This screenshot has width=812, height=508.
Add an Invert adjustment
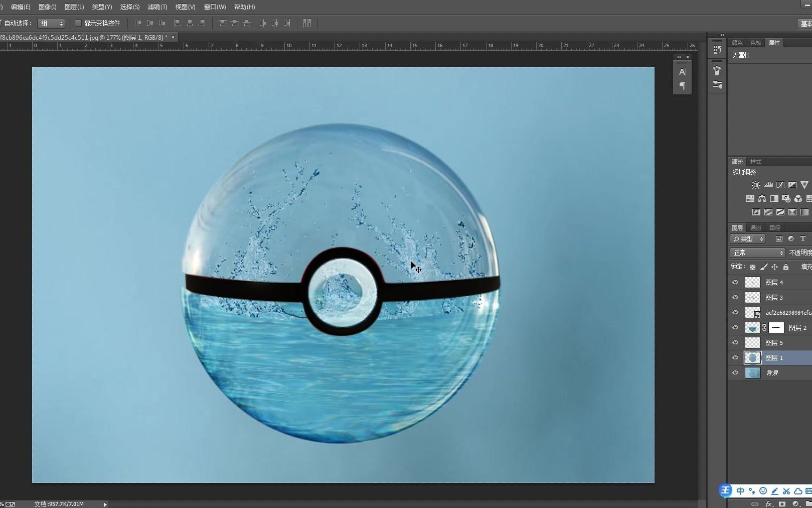point(756,212)
